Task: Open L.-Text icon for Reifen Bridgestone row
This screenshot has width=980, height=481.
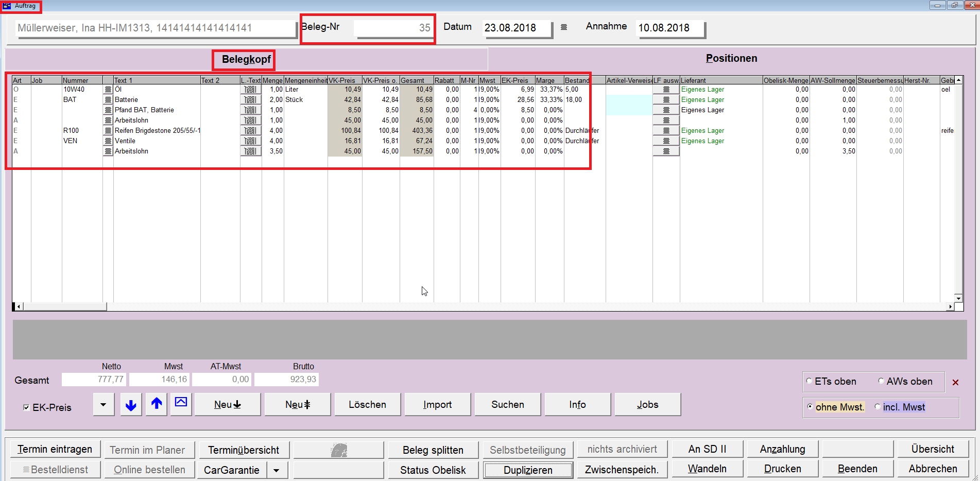Action: pyautogui.click(x=250, y=131)
